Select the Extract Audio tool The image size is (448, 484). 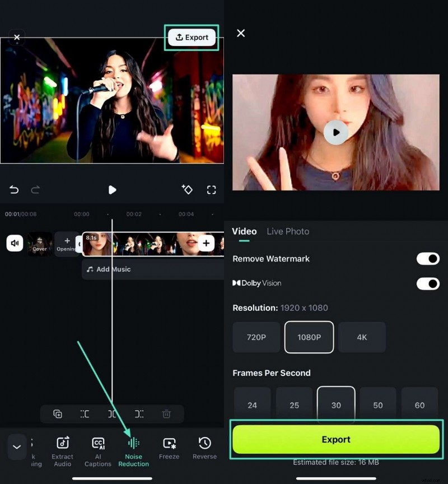point(62,448)
